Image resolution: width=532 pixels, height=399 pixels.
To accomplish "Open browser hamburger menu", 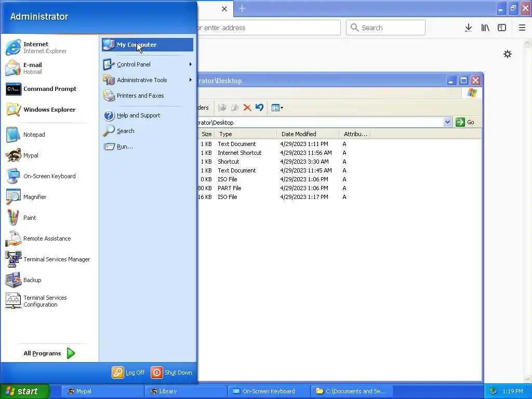I will point(522,28).
